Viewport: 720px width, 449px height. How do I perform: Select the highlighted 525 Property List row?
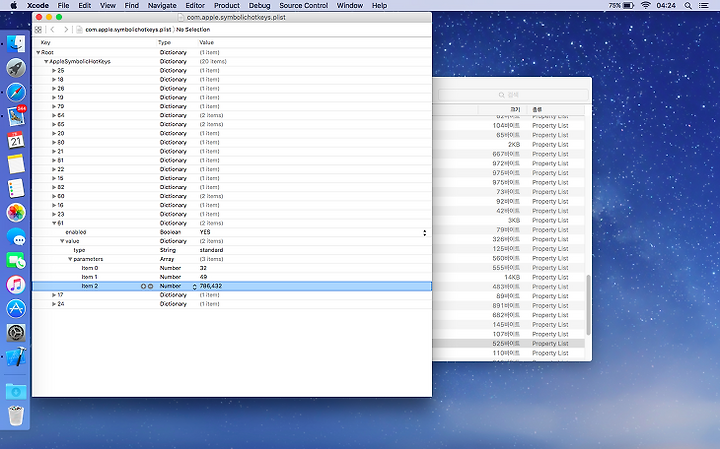tap(509, 343)
